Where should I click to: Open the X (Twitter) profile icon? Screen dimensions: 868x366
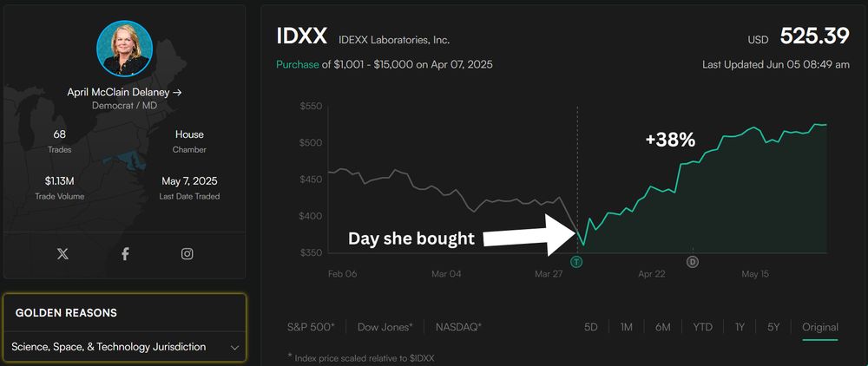pos(62,254)
